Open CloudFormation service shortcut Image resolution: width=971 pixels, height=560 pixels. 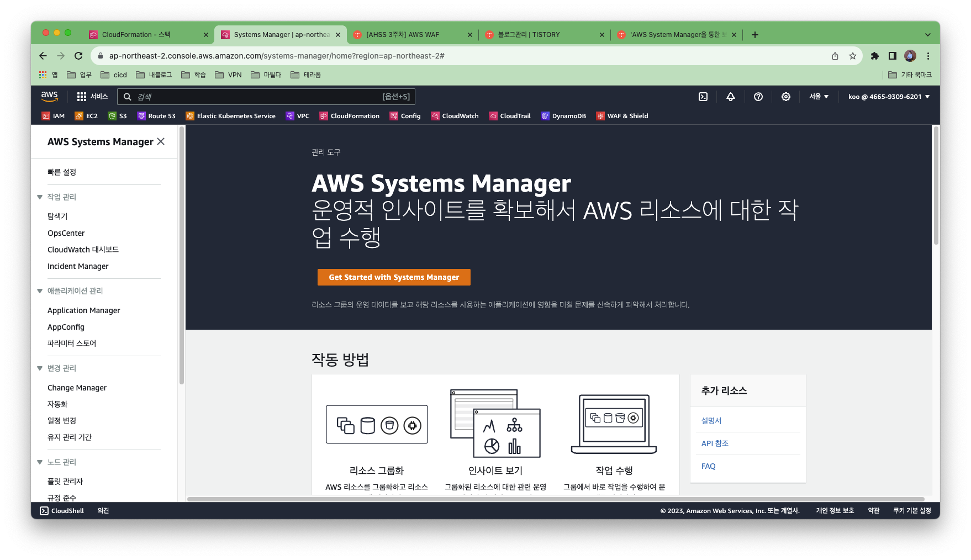350,116
